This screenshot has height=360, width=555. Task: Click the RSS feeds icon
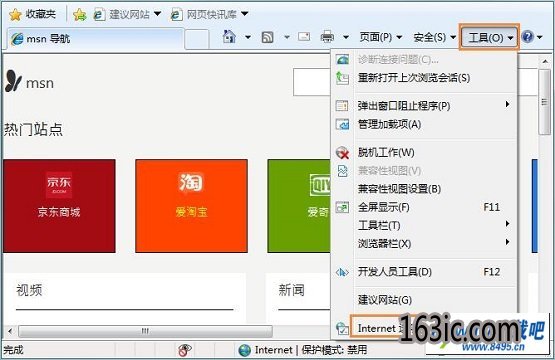pyautogui.click(x=267, y=37)
